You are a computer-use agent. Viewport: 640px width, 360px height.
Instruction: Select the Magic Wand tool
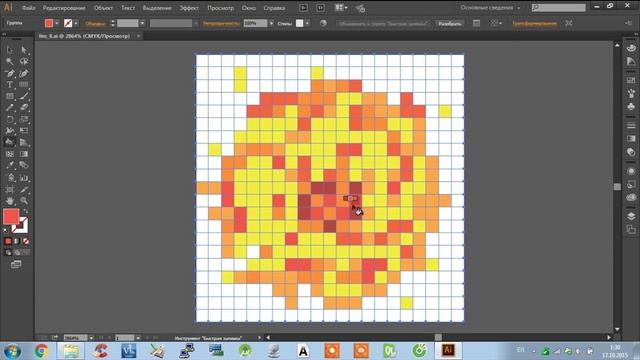coord(9,62)
